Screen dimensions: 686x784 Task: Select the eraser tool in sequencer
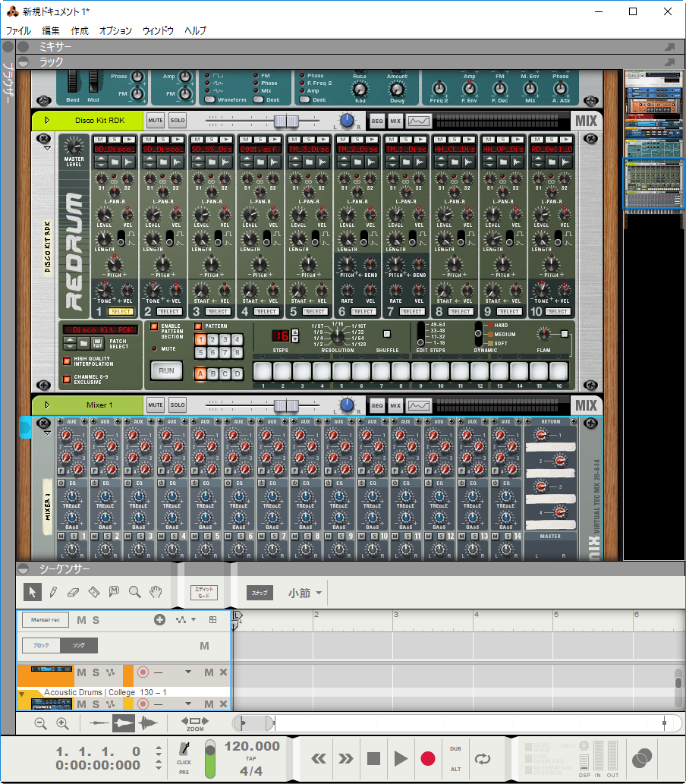click(x=73, y=593)
